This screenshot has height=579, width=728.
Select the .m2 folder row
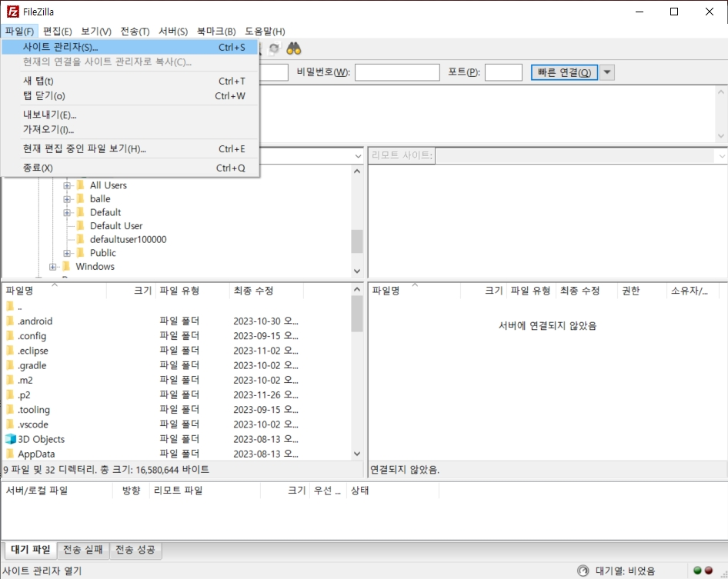coord(176,381)
